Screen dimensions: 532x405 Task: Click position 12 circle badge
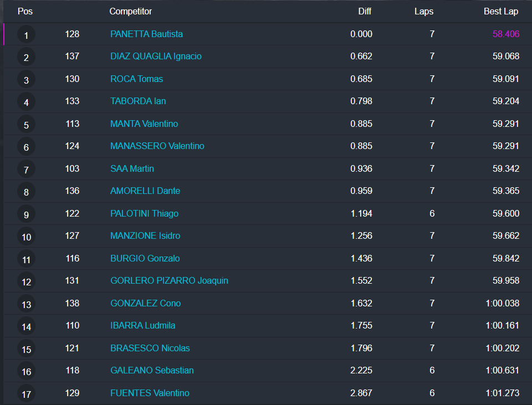(26, 282)
